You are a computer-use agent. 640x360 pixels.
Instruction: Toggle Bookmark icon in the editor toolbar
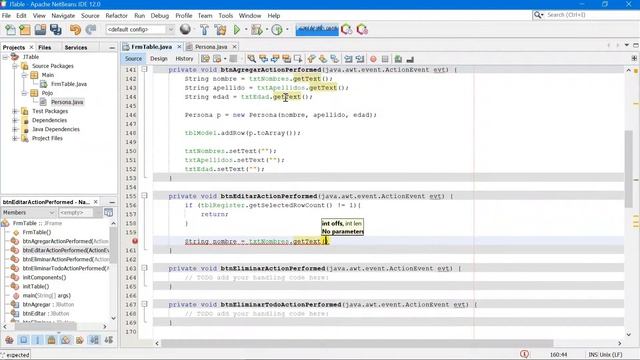(334, 59)
